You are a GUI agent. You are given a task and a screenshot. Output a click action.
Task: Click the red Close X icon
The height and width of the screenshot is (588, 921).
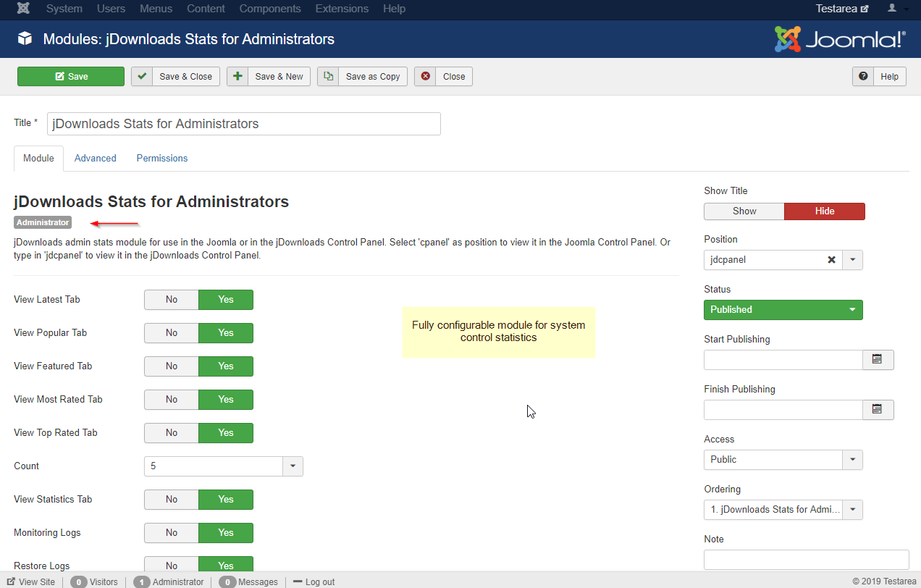[x=425, y=76]
